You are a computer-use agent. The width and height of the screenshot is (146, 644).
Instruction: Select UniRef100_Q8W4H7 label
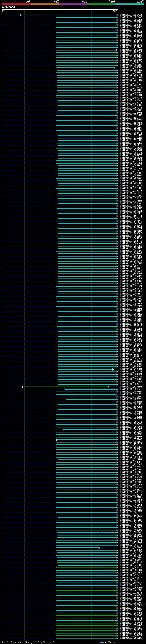click(131, 60)
